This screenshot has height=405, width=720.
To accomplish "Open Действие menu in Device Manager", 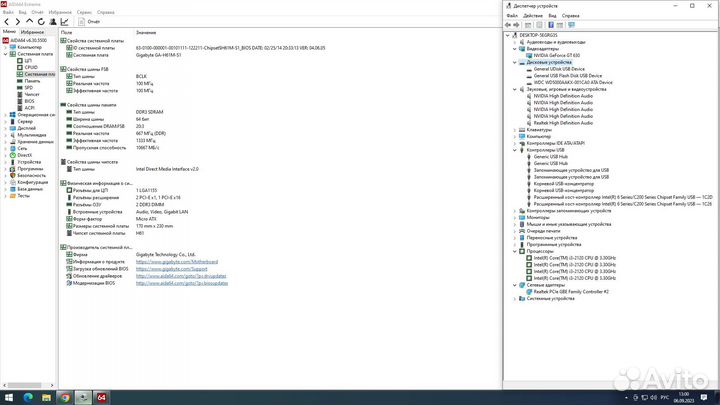I will tap(533, 16).
